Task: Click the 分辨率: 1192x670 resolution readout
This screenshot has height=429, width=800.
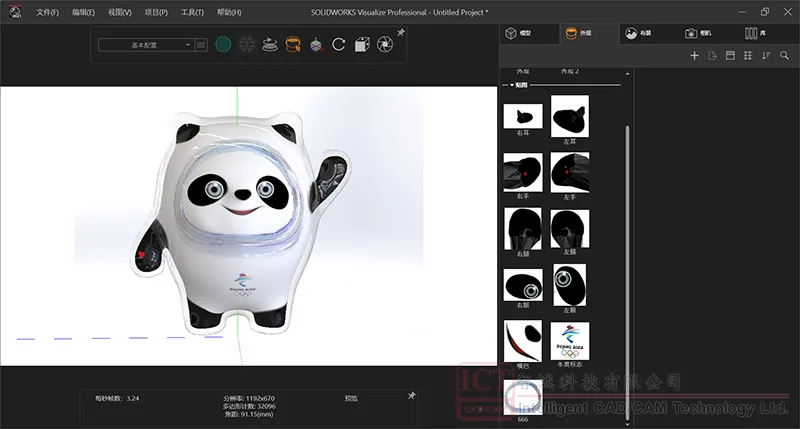Action: [249, 398]
